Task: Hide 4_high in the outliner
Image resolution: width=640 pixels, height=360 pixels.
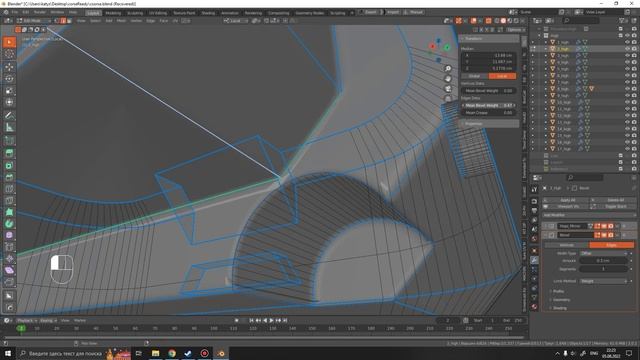Action: click(x=627, y=62)
